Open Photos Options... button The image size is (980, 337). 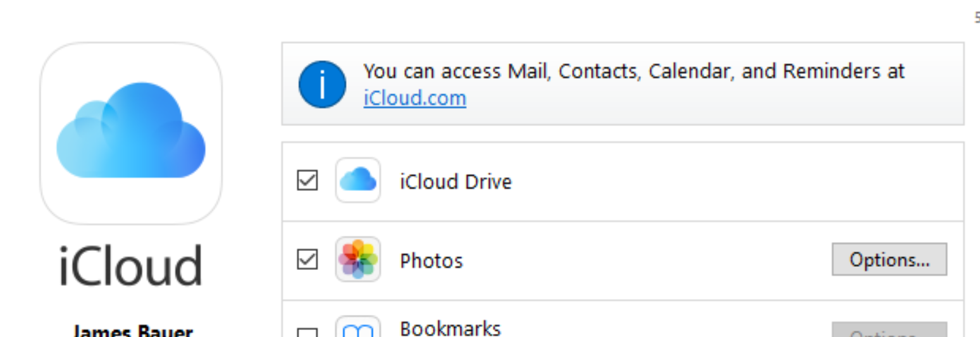(x=889, y=259)
